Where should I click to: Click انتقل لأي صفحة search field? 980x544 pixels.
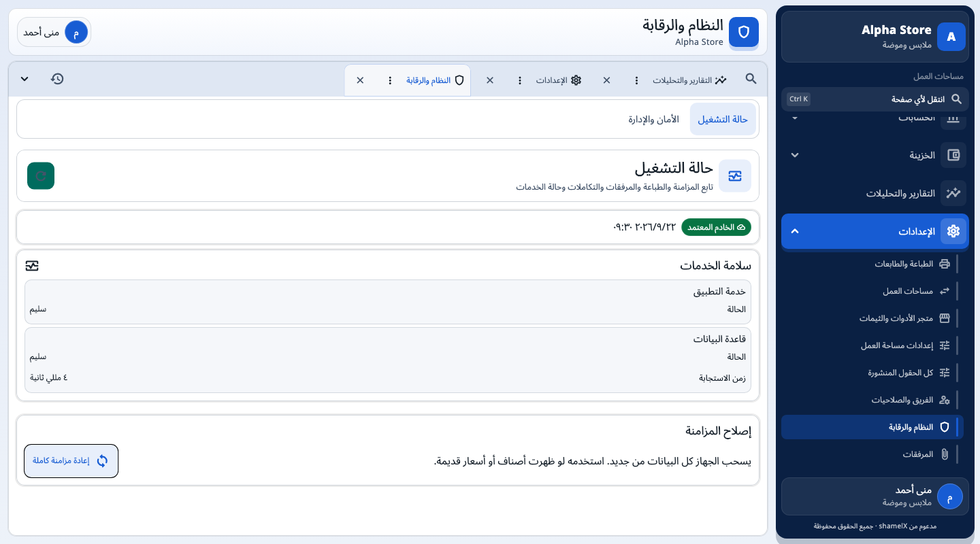coord(875,99)
